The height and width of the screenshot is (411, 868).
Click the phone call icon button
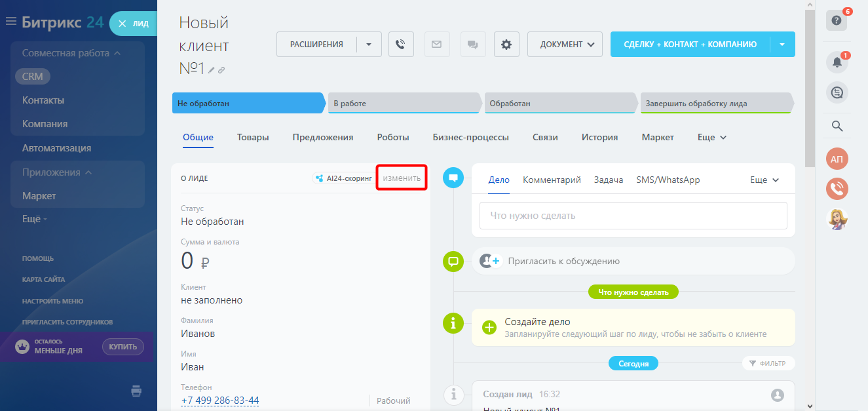point(401,45)
